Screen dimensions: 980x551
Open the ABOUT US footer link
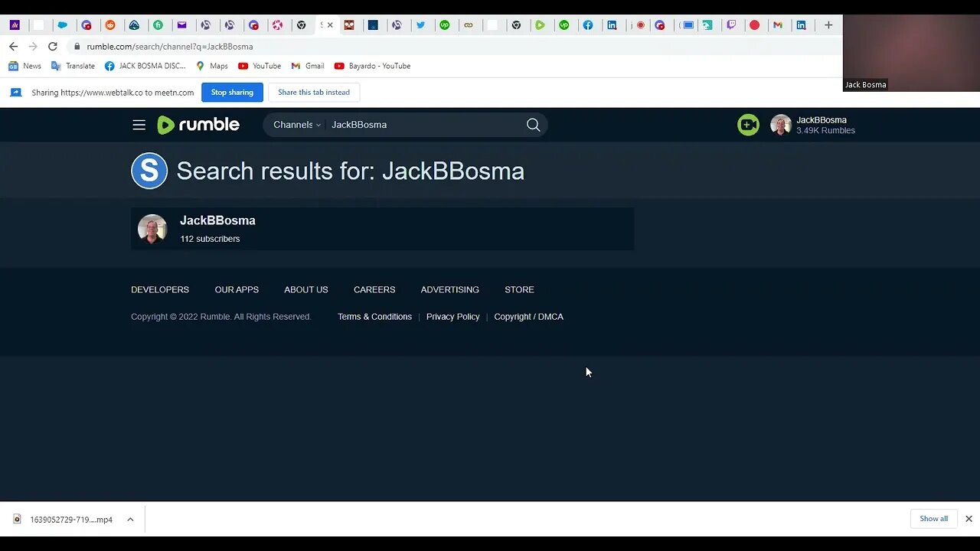click(306, 290)
